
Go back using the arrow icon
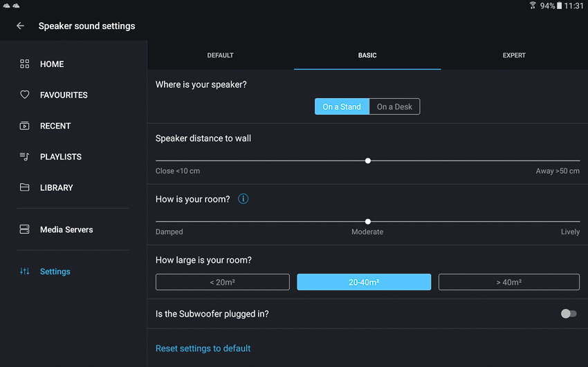[20, 26]
